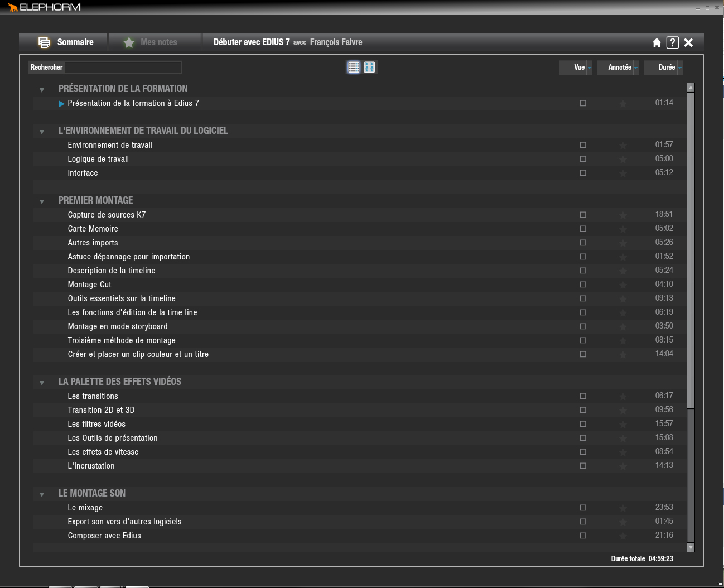The width and height of the screenshot is (724, 588).
Task: Star 'Les effets de vitesse' lesson
Action: pyautogui.click(x=623, y=452)
